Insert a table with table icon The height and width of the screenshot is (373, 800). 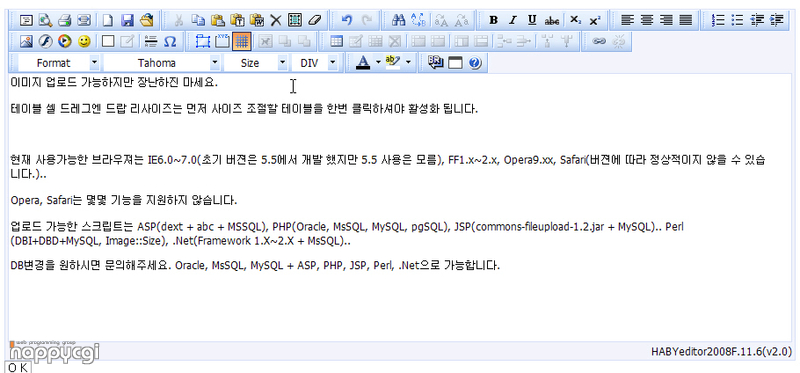point(336,41)
